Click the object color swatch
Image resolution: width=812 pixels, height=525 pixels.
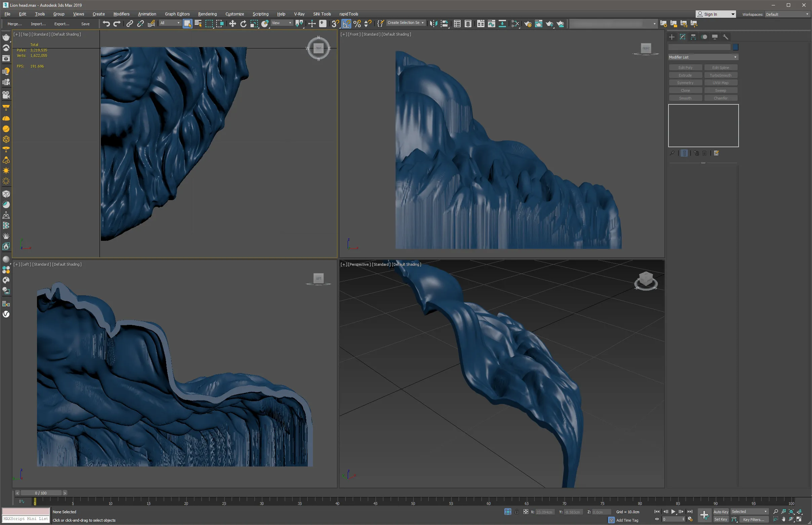(x=735, y=47)
